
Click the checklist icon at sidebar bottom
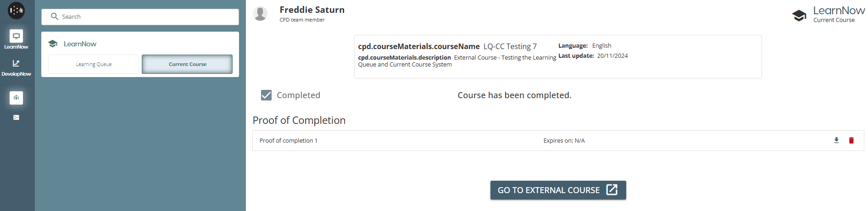[16, 117]
